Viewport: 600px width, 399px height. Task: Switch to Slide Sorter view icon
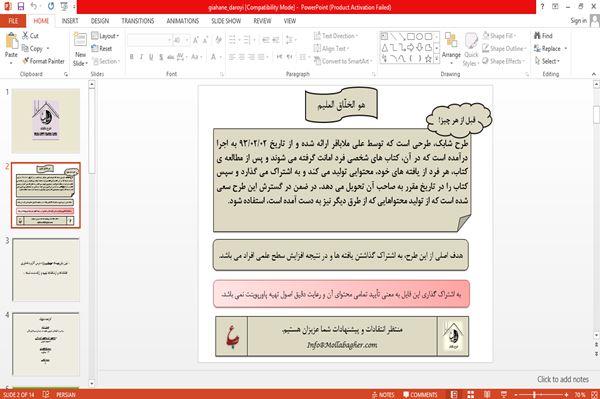(x=471, y=395)
